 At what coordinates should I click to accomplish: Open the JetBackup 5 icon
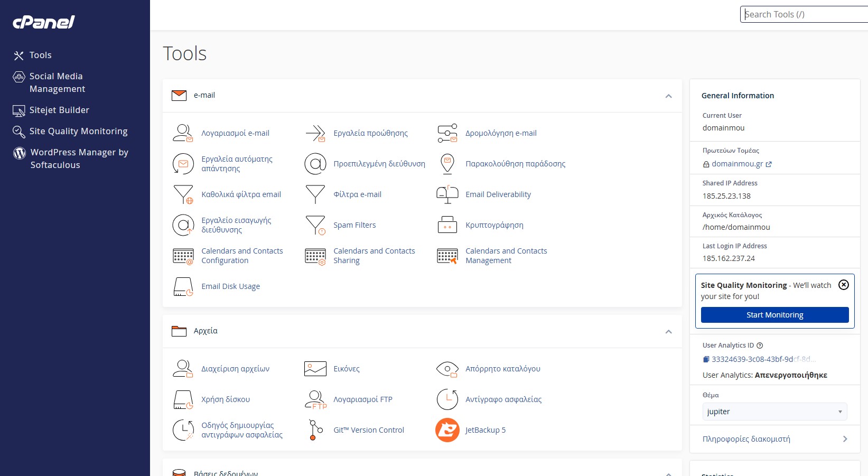tap(447, 430)
